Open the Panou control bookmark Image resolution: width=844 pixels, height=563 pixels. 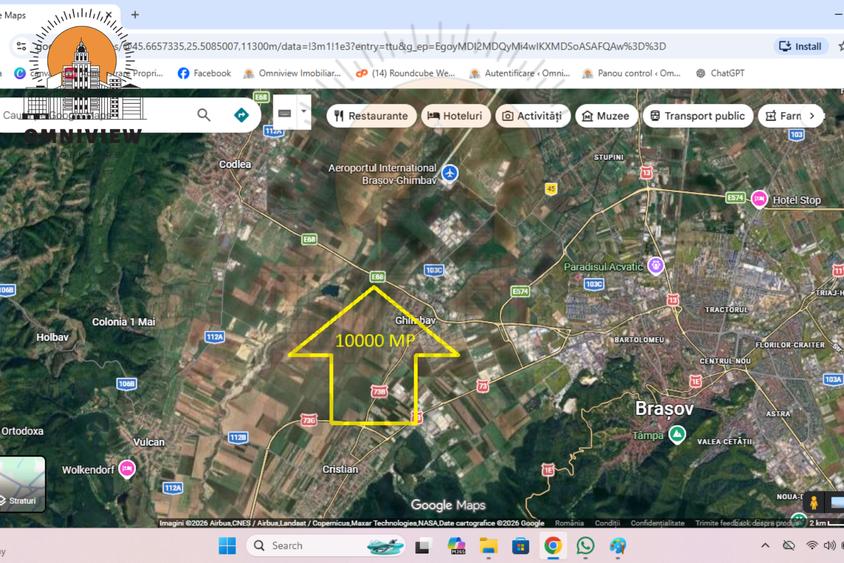click(632, 73)
